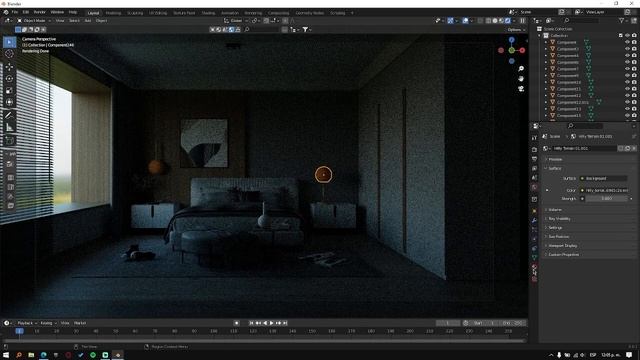Click the viewport pan hand icon

click(521, 78)
